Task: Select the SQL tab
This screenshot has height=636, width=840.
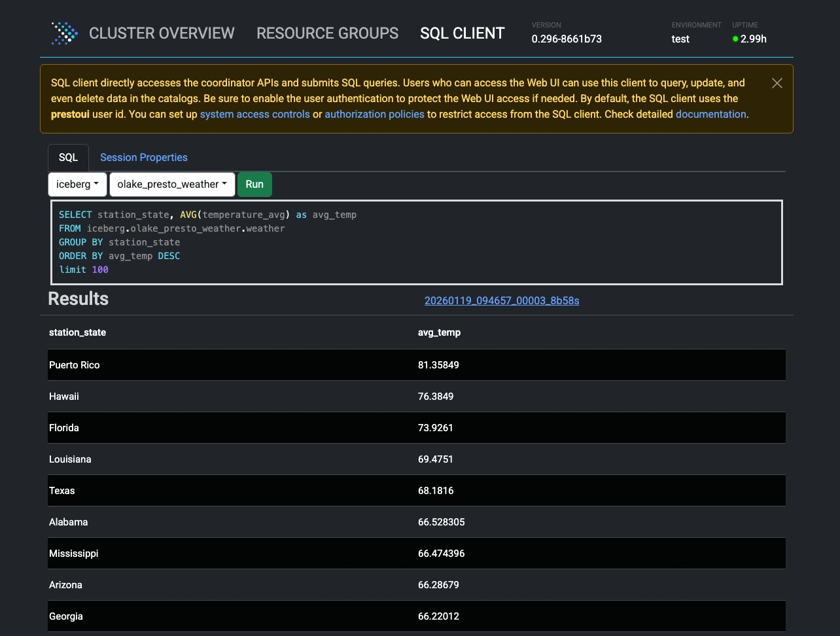Action: coord(68,158)
